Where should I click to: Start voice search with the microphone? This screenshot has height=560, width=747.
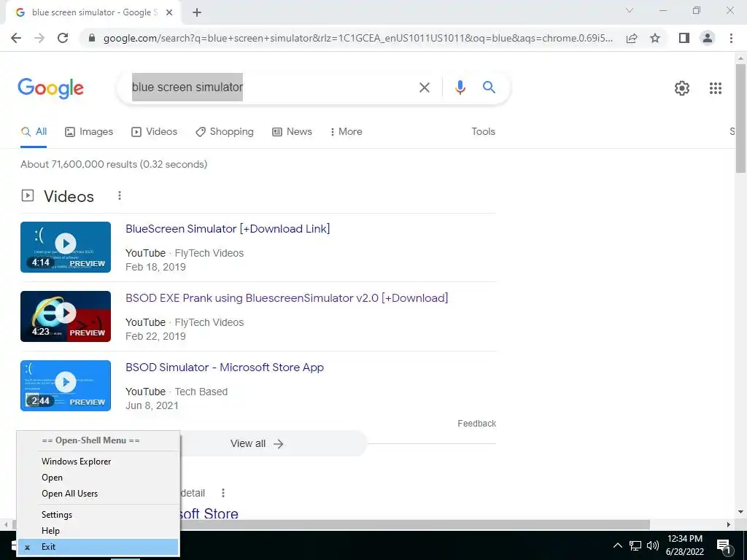tap(460, 87)
